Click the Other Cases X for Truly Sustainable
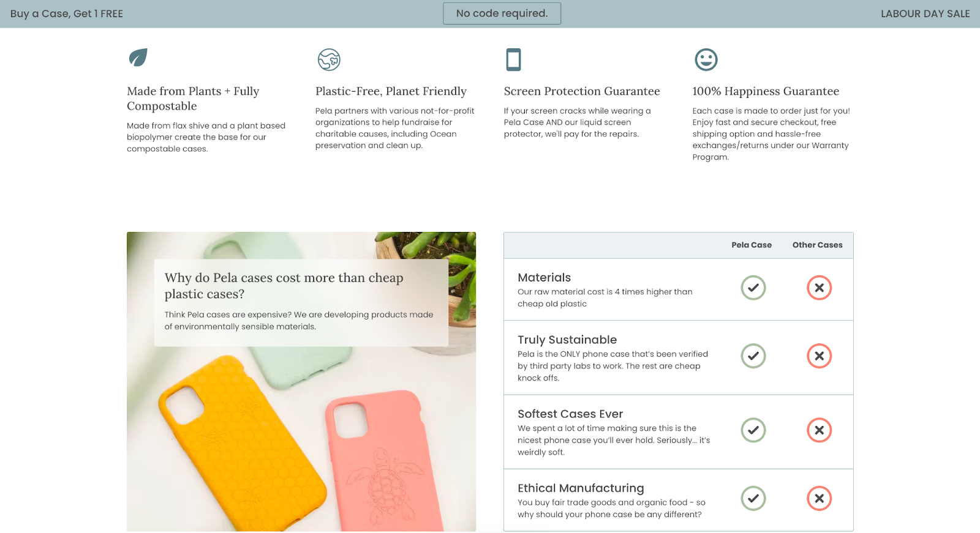980x533 pixels. (x=819, y=356)
